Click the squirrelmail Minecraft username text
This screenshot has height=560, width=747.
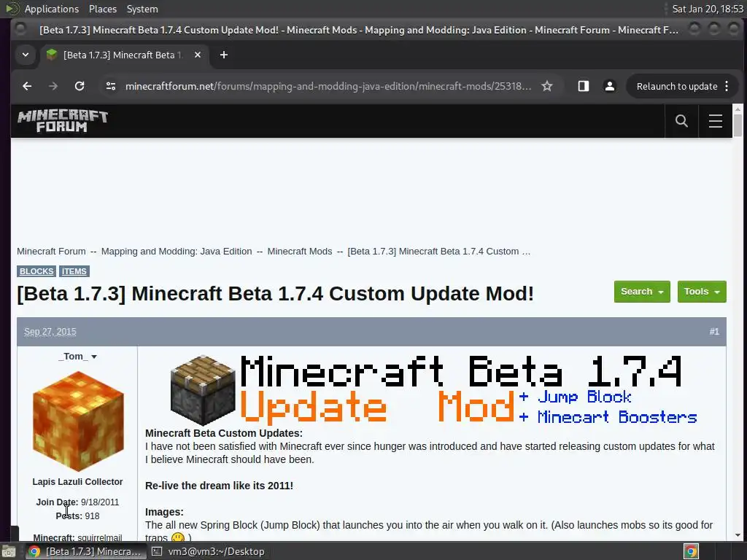(99, 537)
